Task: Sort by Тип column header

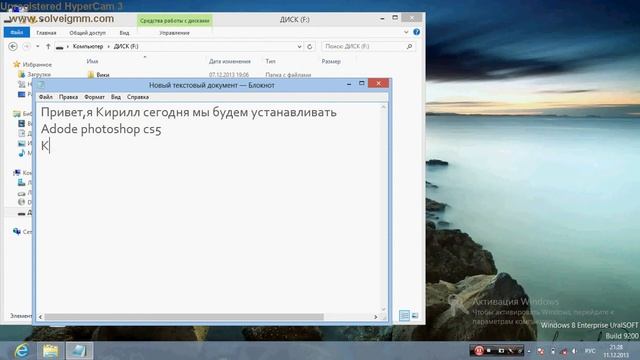Action: 270,61
